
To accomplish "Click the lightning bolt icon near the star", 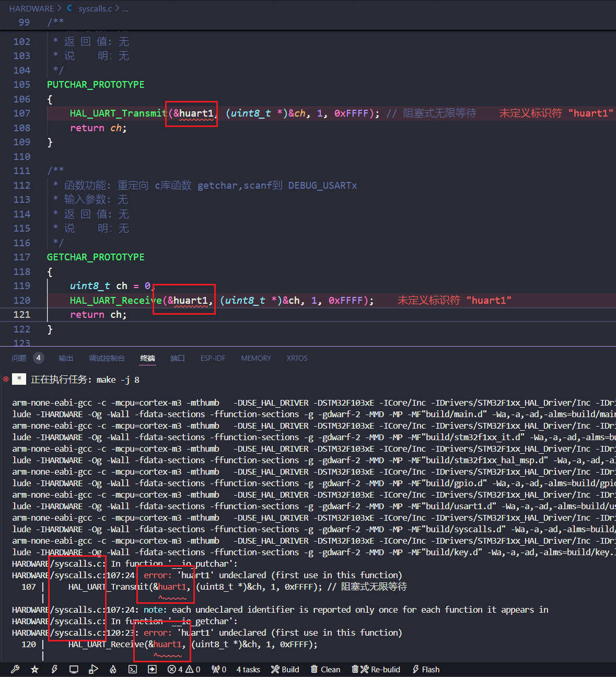I will click(x=54, y=669).
